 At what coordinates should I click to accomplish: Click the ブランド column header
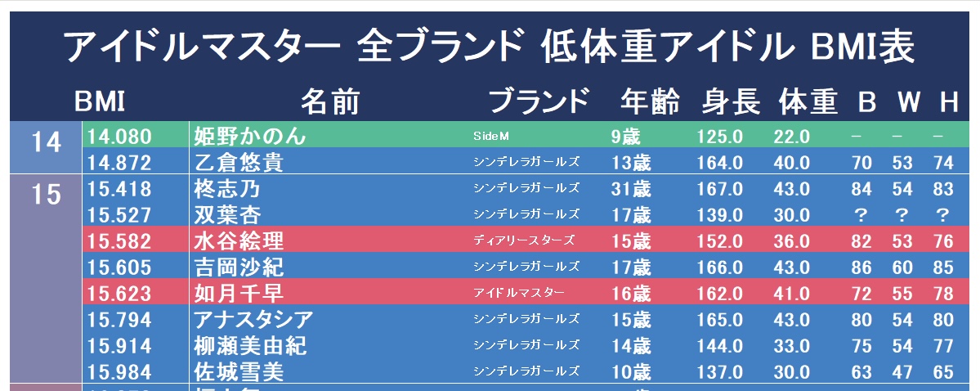point(539,101)
